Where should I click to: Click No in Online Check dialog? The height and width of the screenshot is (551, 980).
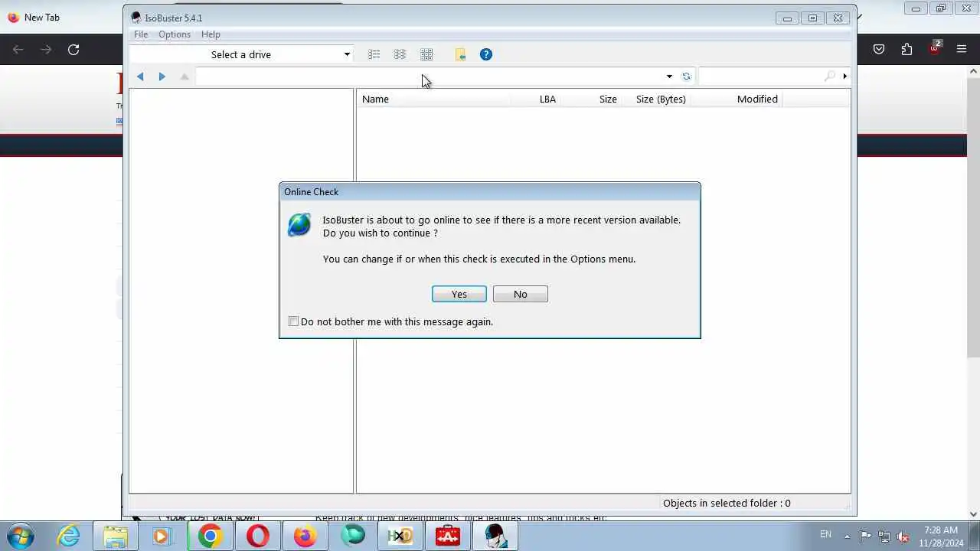tap(520, 294)
